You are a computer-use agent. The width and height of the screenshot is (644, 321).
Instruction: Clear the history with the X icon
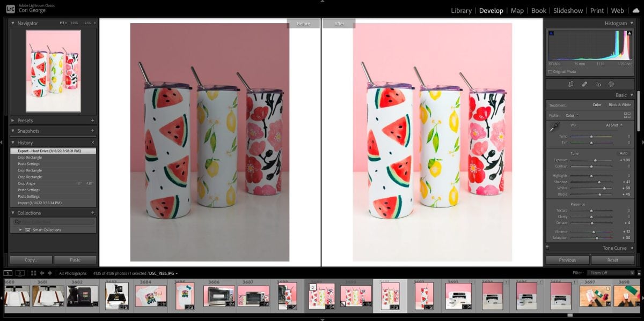[93, 143]
